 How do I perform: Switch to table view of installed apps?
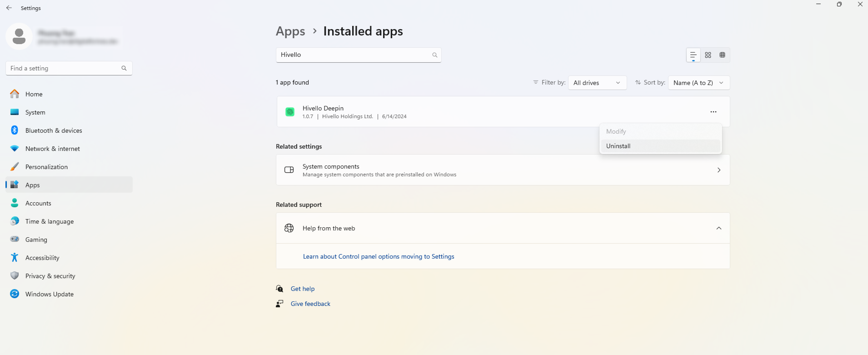[722, 55]
